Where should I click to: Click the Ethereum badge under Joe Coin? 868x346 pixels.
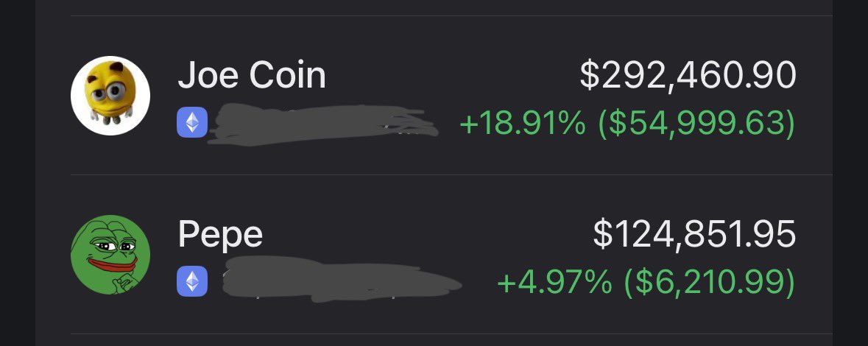pyautogui.click(x=192, y=122)
